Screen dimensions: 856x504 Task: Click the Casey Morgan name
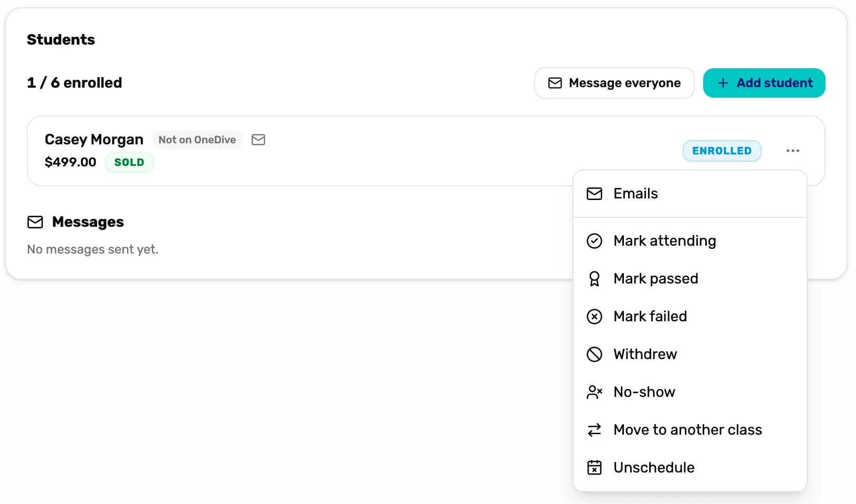tap(94, 139)
